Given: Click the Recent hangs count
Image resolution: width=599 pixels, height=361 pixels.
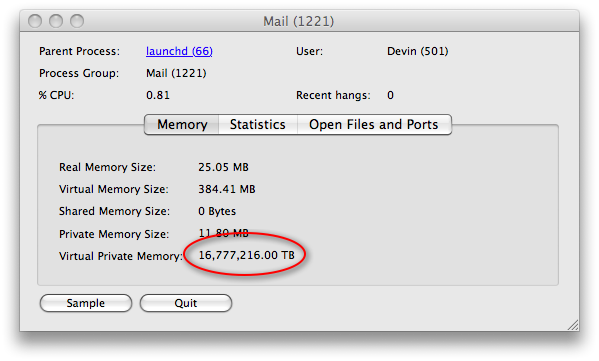Looking at the screenshot, I should coord(390,95).
